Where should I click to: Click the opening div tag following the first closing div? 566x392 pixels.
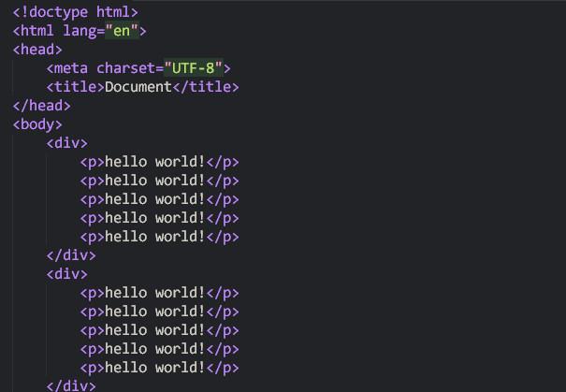pos(67,274)
